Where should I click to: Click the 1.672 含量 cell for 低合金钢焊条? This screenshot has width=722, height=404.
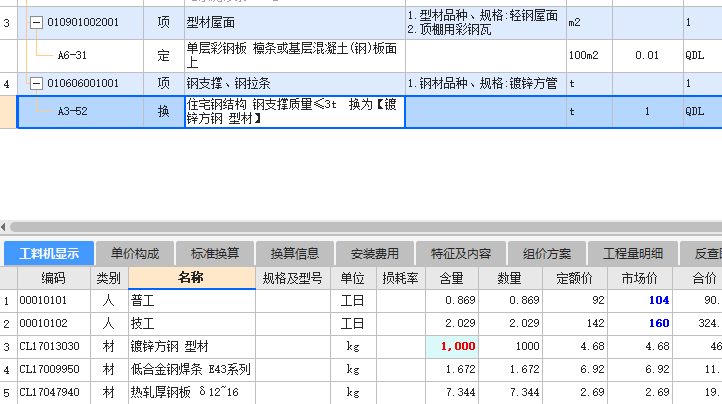[x=452, y=370]
